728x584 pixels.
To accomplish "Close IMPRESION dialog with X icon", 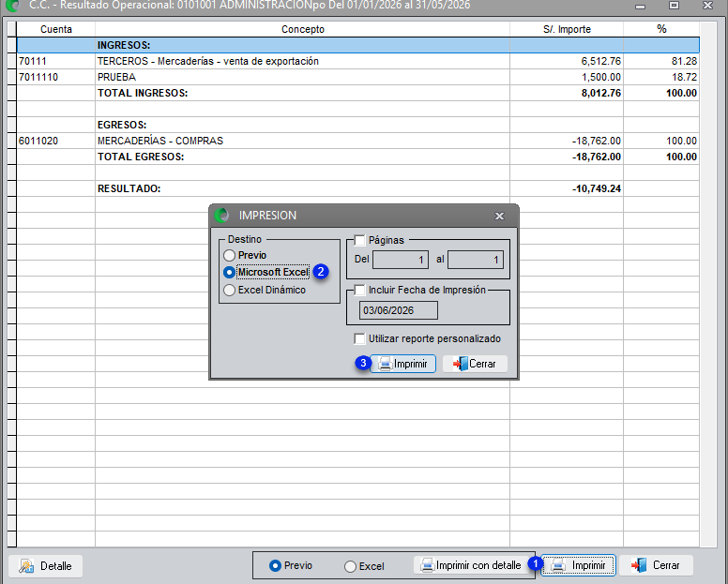I will pyautogui.click(x=500, y=217).
